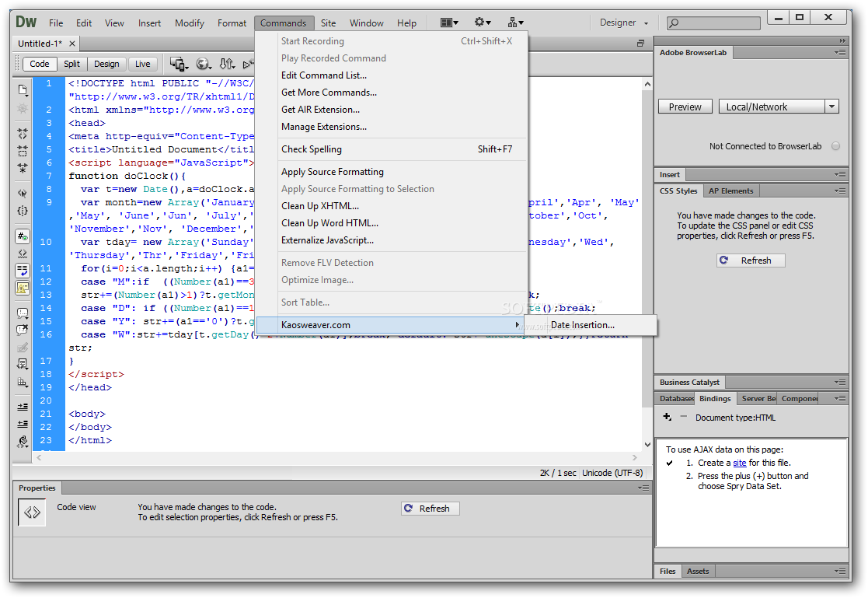
Task: Click Balance Braces icon
Action: 23,211
